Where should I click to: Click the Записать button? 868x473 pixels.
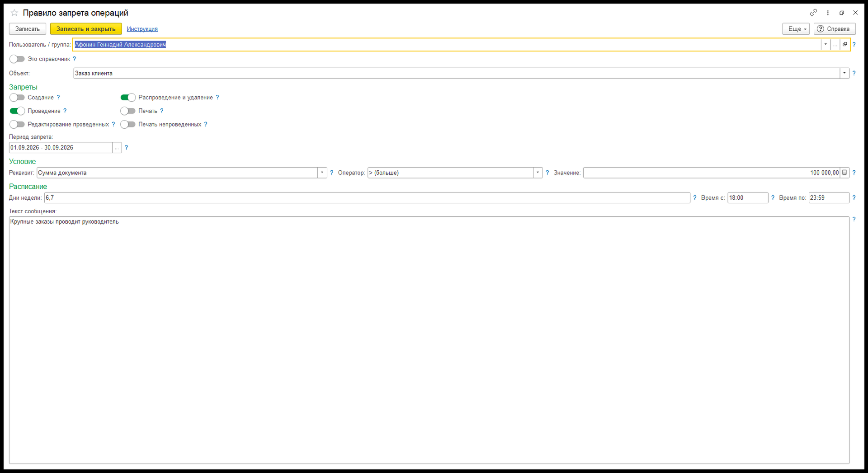point(28,29)
